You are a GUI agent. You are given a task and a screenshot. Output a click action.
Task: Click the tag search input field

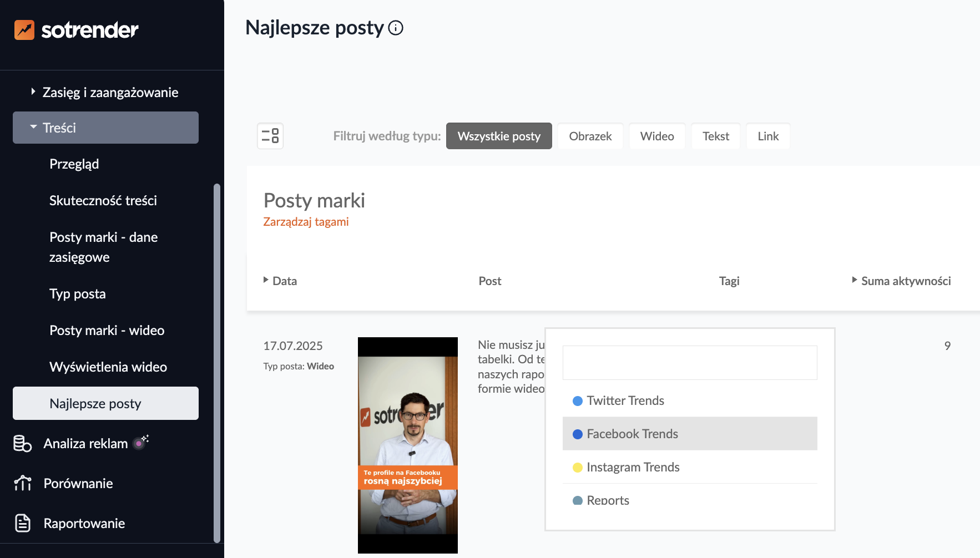pos(689,363)
